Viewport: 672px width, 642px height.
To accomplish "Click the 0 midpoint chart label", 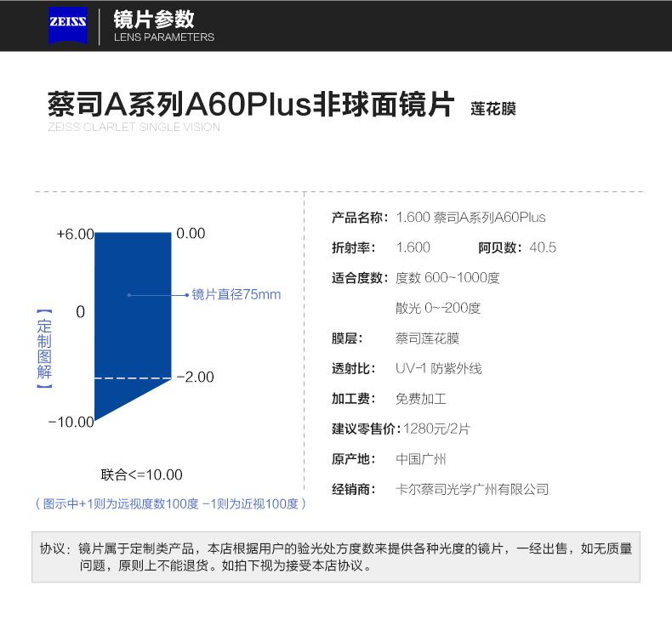I will click(x=81, y=312).
